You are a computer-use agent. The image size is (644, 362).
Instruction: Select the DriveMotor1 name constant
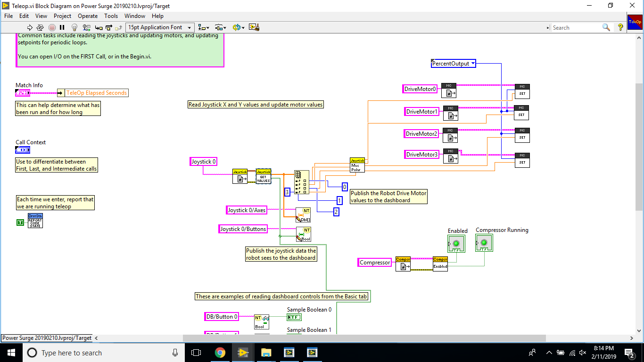[422, 112]
